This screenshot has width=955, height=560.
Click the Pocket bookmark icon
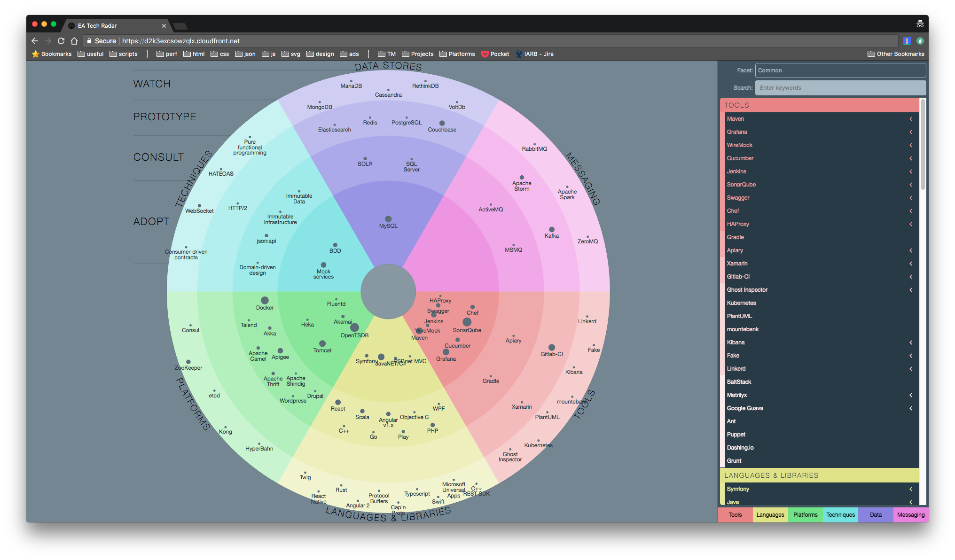click(485, 54)
